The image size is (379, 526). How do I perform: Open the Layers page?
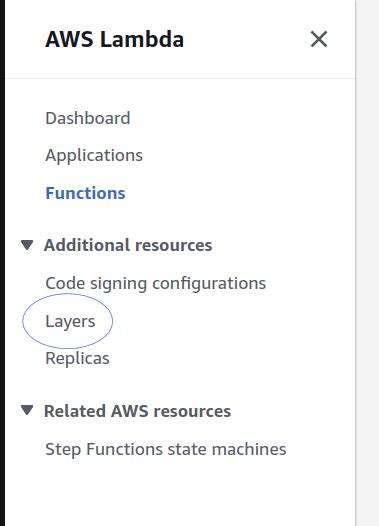pos(70,321)
